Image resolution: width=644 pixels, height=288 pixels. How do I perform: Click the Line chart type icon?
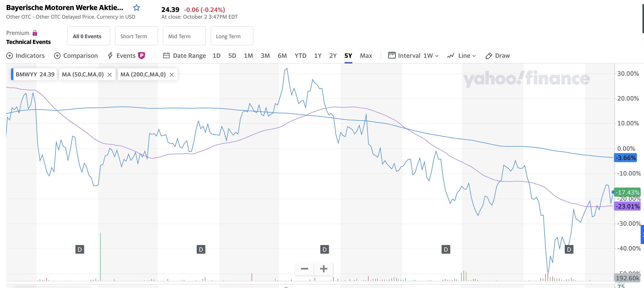[450, 56]
